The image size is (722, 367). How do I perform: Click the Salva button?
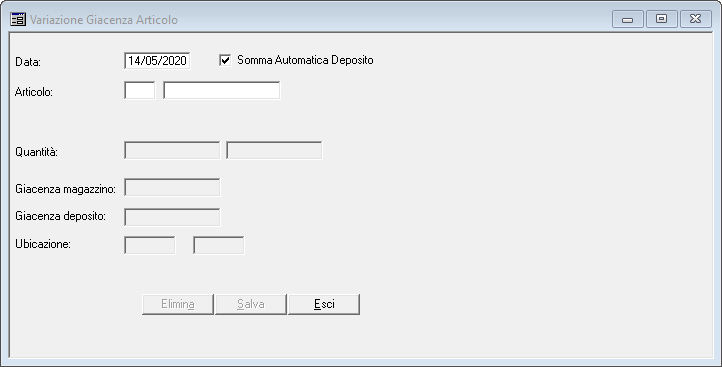pos(250,304)
